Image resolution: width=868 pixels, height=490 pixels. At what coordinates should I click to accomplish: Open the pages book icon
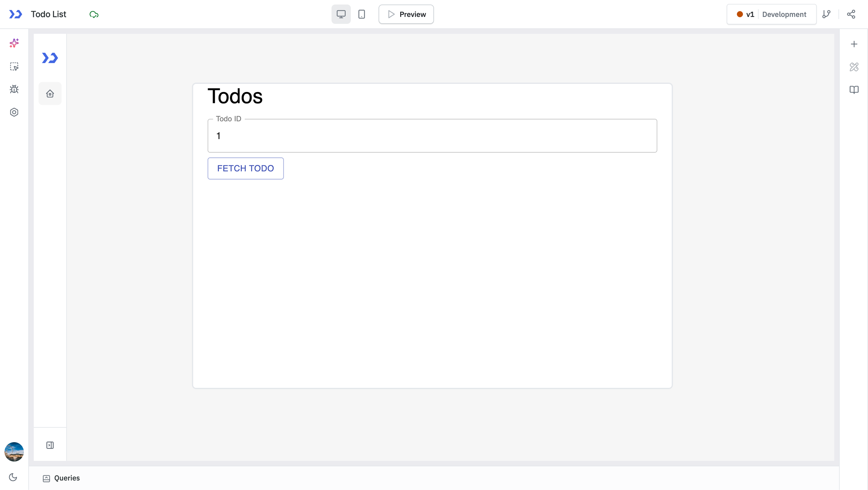coord(854,89)
